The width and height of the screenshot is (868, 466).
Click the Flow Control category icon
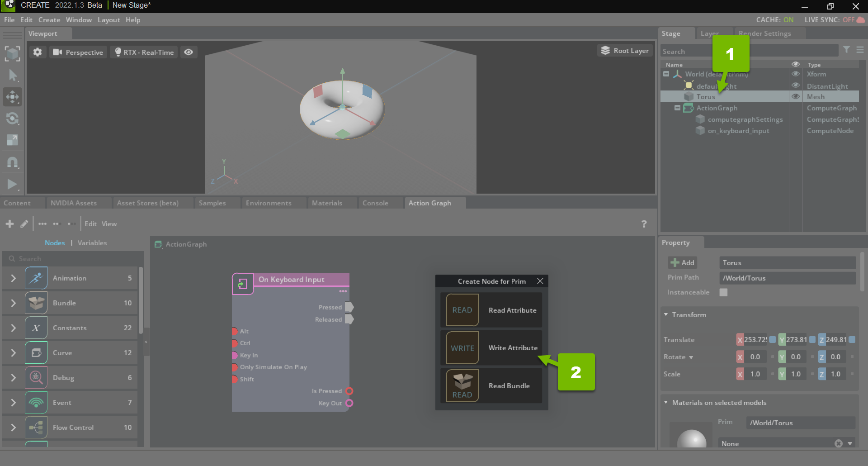pos(36,427)
